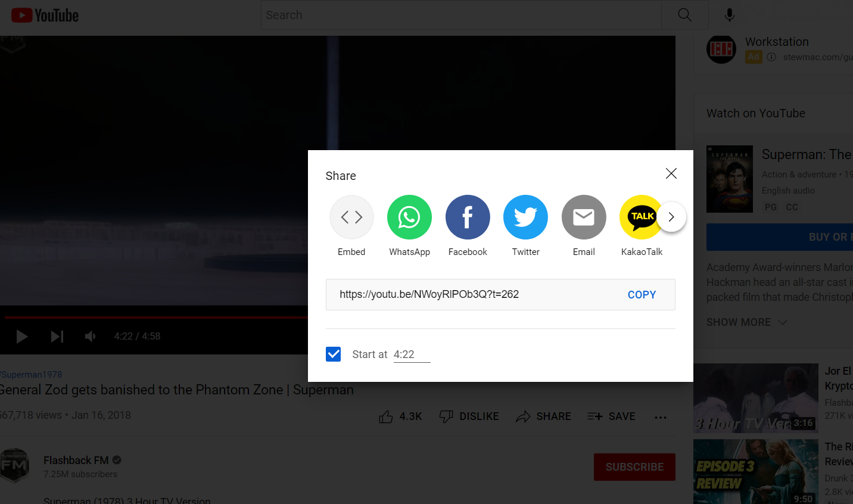The image size is (853, 504).
Task: Select the KakaoTalk share icon
Action: pyautogui.click(x=641, y=217)
